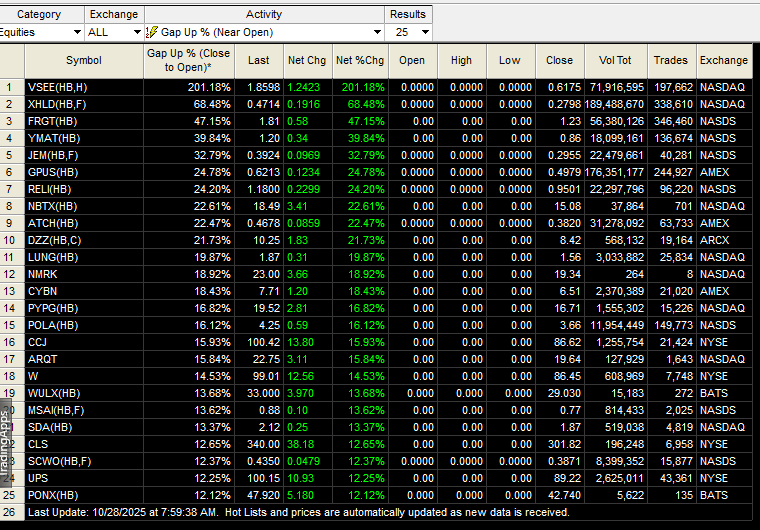Screen dimensions: 760x530
Task: Sort by the Symbol column header
Action: click(x=84, y=61)
